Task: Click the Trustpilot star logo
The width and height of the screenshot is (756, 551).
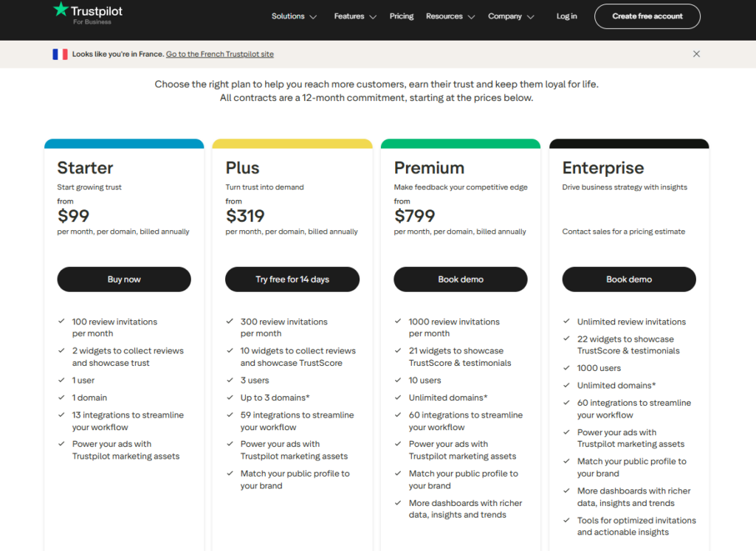Action: pyautogui.click(x=61, y=9)
